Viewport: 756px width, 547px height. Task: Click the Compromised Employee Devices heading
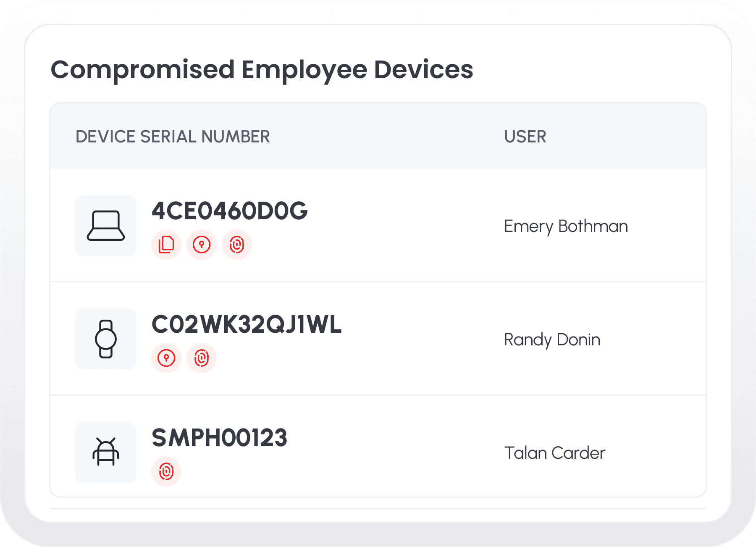click(x=262, y=69)
